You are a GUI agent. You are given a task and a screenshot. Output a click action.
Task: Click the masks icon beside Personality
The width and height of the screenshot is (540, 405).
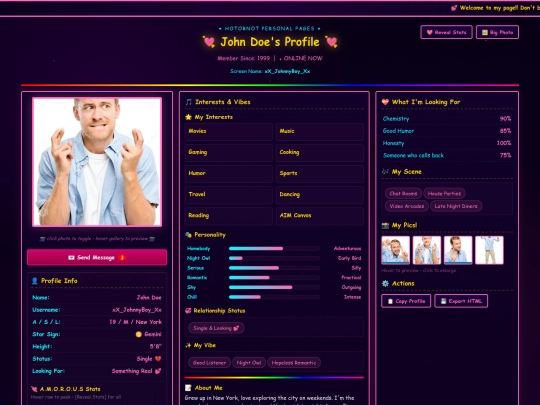[x=188, y=235]
